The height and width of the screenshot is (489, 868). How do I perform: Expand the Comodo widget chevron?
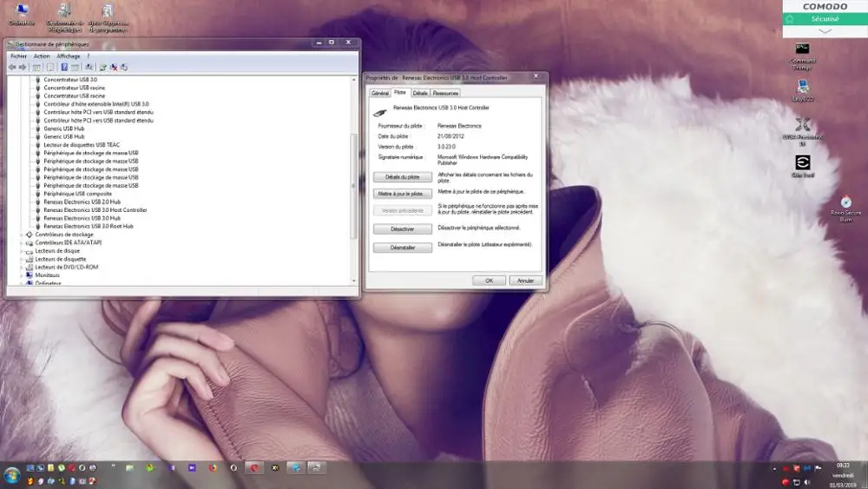coord(825,31)
